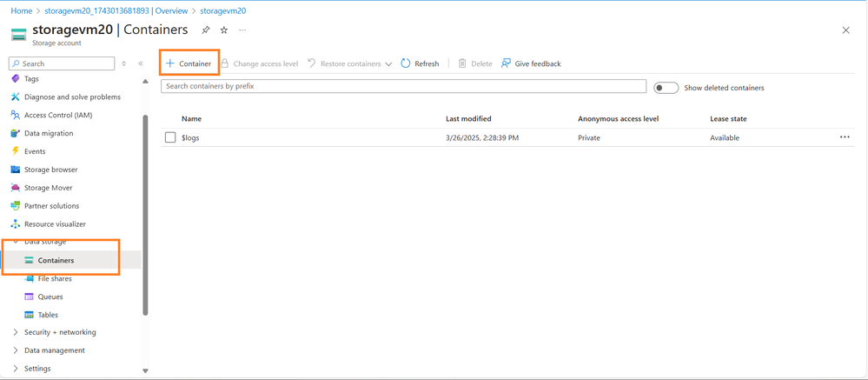Click the Storage browser folder icon
The height and width of the screenshot is (380, 868).
pos(16,170)
